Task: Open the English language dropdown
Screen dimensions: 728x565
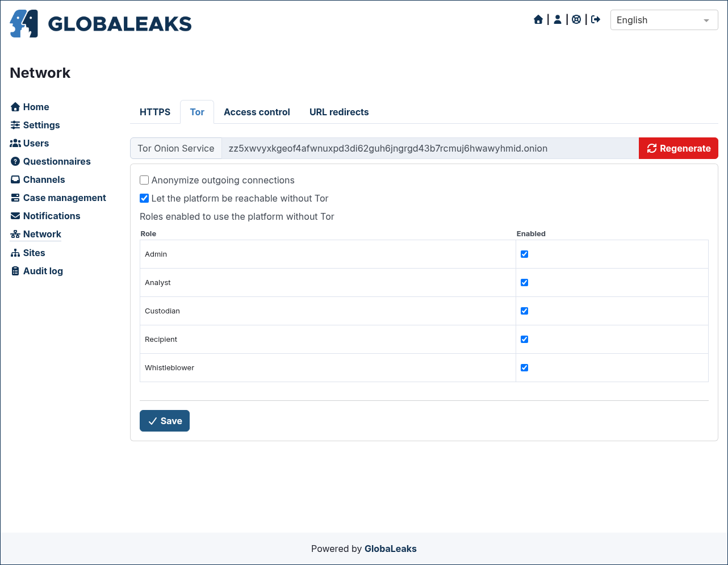Action: tap(664, 20)
